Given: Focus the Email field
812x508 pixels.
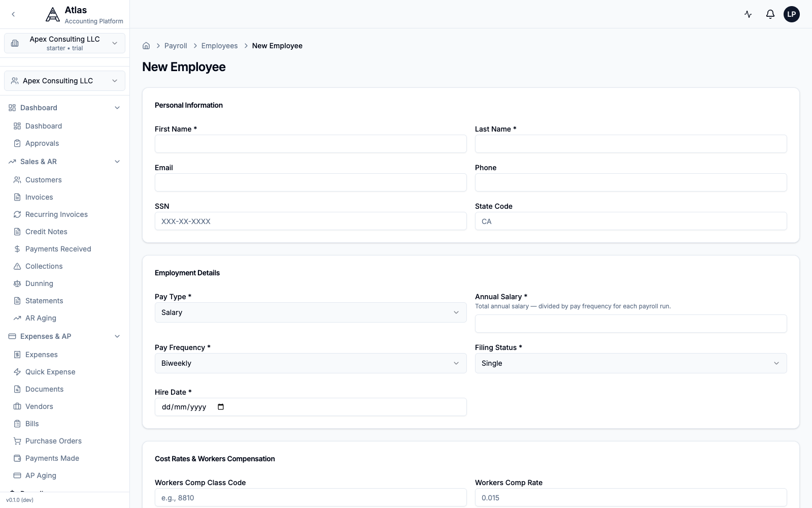Looking at the screenshot, I should (311, 182).
